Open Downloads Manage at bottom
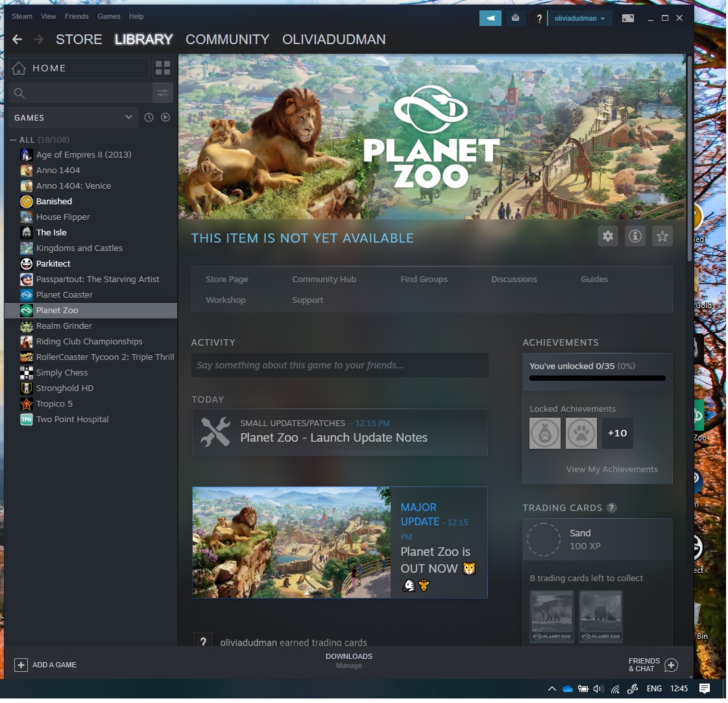728x703 pixels. click(348, 661)
